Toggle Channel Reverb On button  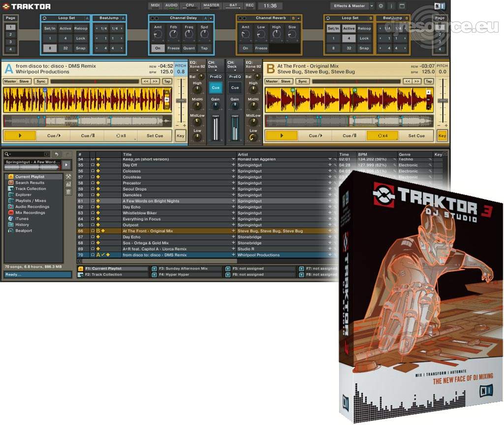point(245,48)
